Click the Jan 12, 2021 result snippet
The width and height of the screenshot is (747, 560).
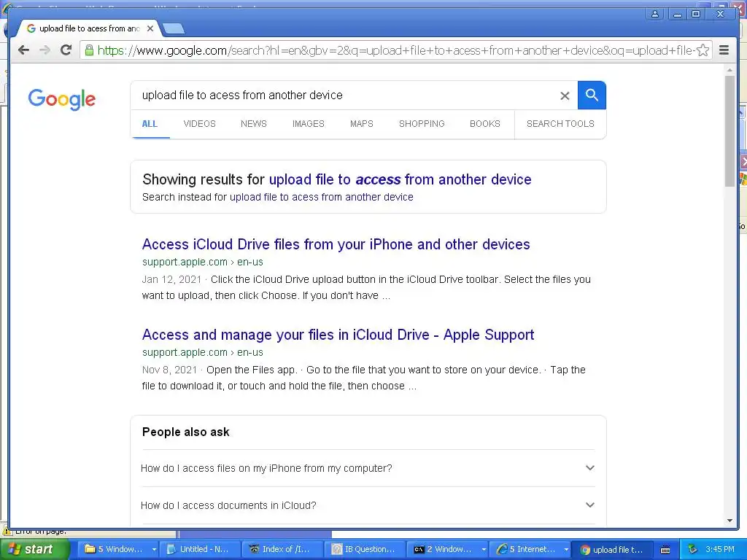click(366, 287)
